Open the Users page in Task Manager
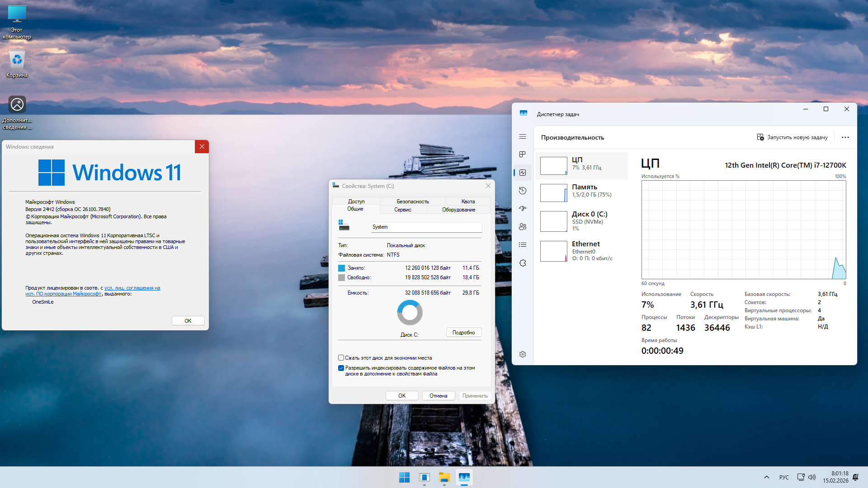The height and width of the screenshot is (488, 868). [523, 227]
